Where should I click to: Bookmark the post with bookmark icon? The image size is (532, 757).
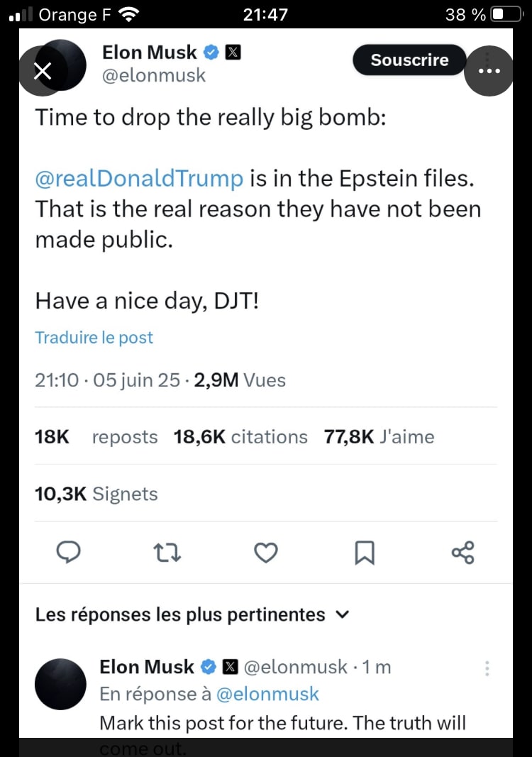tap(365, 552)
